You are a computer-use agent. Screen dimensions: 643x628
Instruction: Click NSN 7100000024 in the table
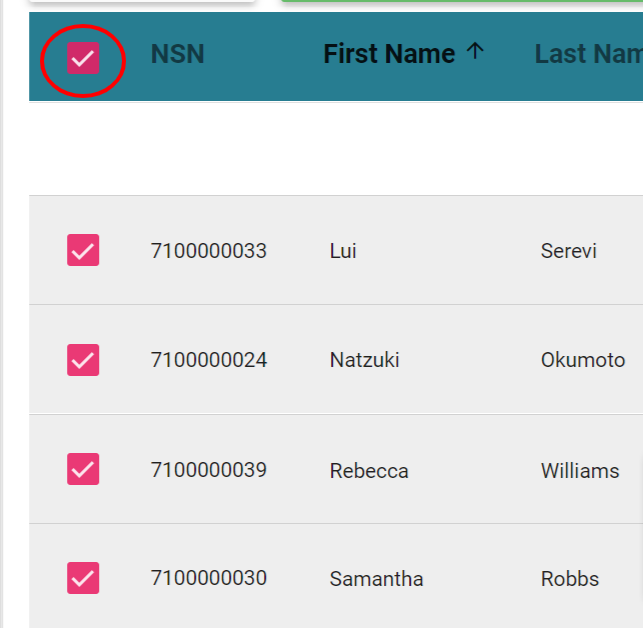coord(209,360)
